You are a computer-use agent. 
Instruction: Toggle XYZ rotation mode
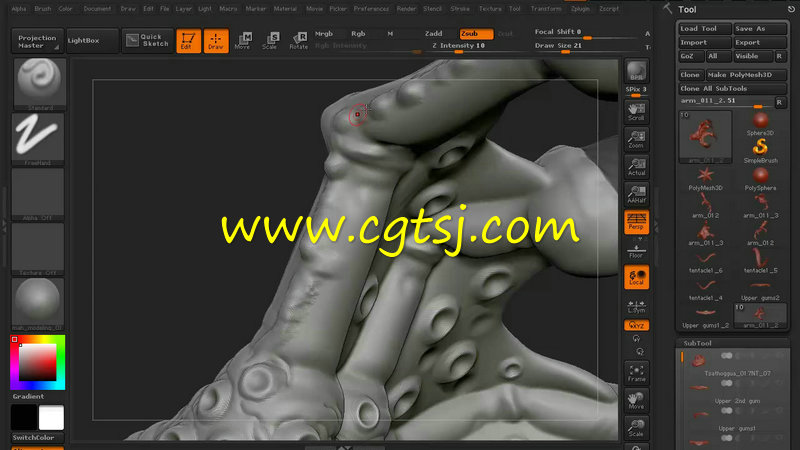point(636,325)
